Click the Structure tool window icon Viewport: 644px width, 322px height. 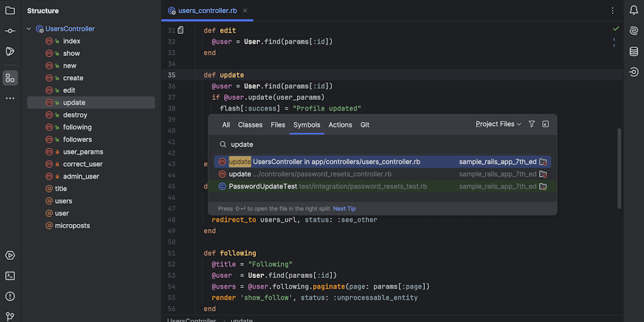10,78
